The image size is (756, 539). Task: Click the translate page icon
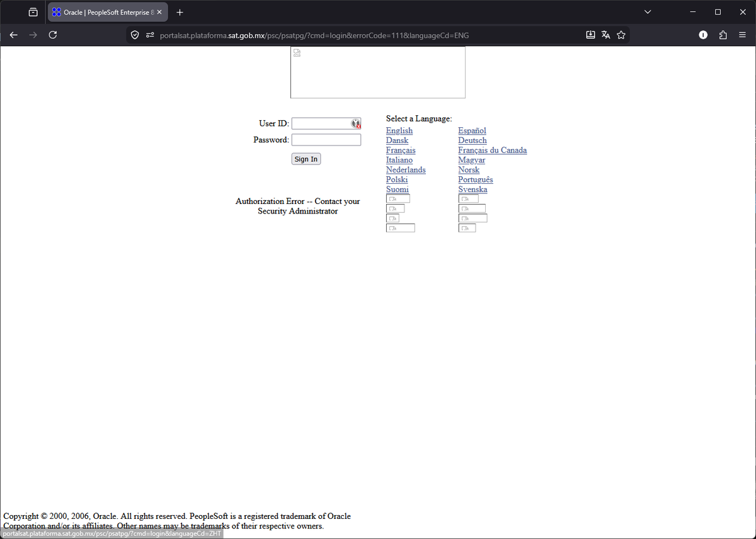pyautogui.click(x=605, y=35)
